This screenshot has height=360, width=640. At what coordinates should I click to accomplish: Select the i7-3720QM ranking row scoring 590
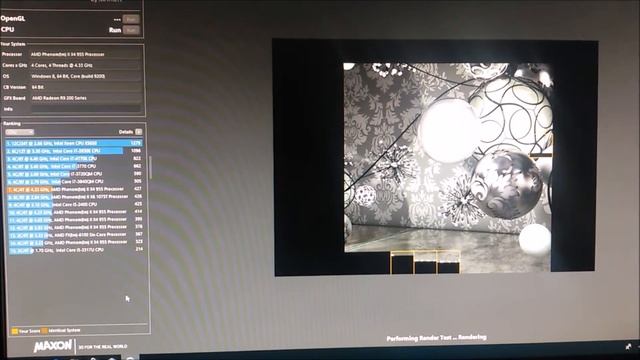(74, 174)
